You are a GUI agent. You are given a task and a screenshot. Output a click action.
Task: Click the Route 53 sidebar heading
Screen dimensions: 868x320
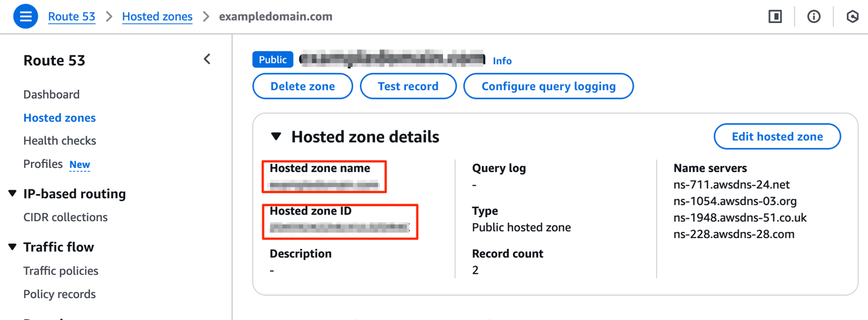click(x=54, y=60)
